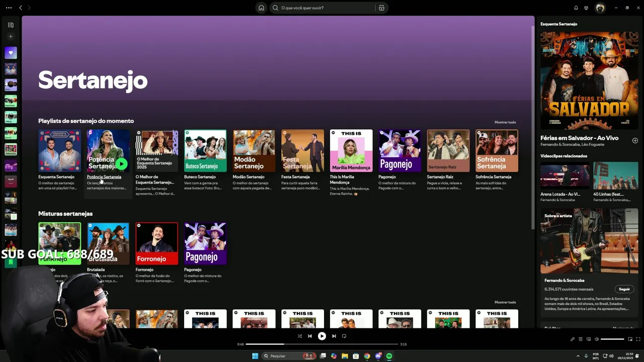Open the Browse icon inside search bar
The image size is (644, 362).
click(x=381, y=8)
